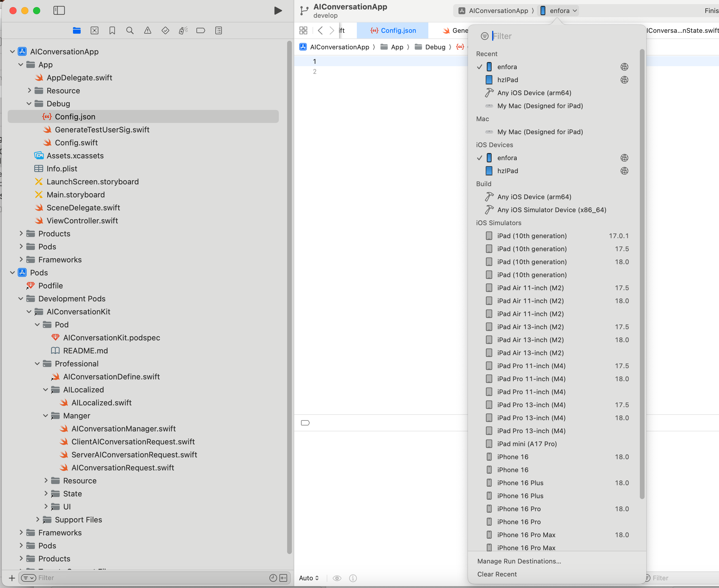The height and width of the screenshot is (588, 719).
Task: Open the Bookmark navigator icon
Action: click(x=112, y=30)
